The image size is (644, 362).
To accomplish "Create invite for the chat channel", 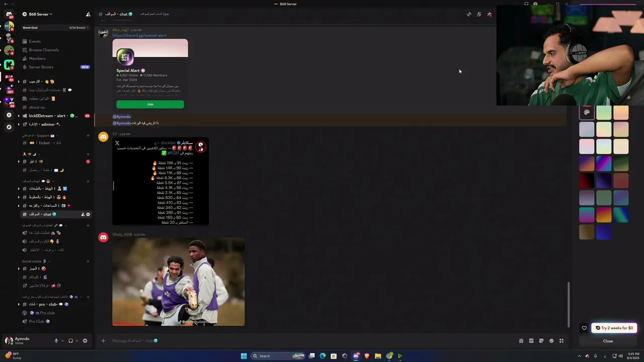I will click(83, 214).
